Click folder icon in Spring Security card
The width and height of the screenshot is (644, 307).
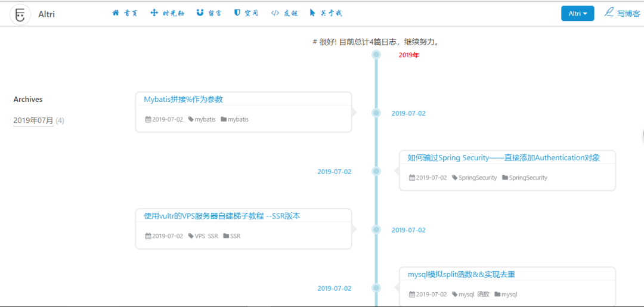click(x=505, y=178)
